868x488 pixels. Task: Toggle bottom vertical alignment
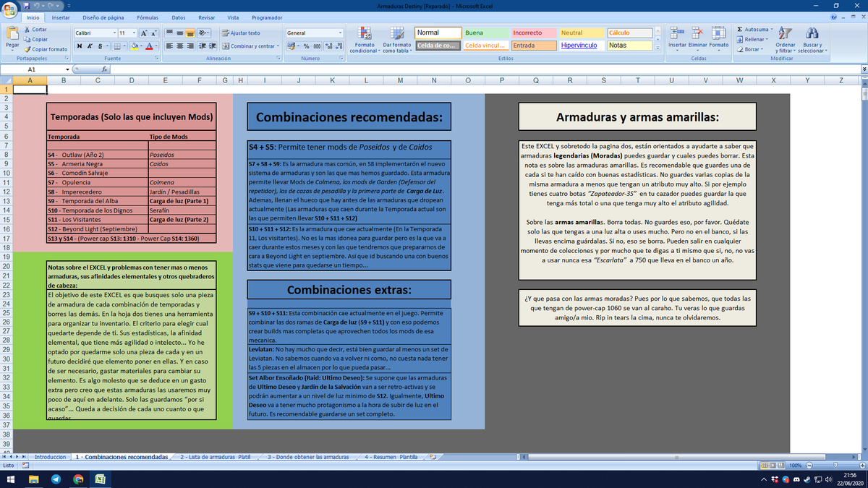tap(190, 33)
